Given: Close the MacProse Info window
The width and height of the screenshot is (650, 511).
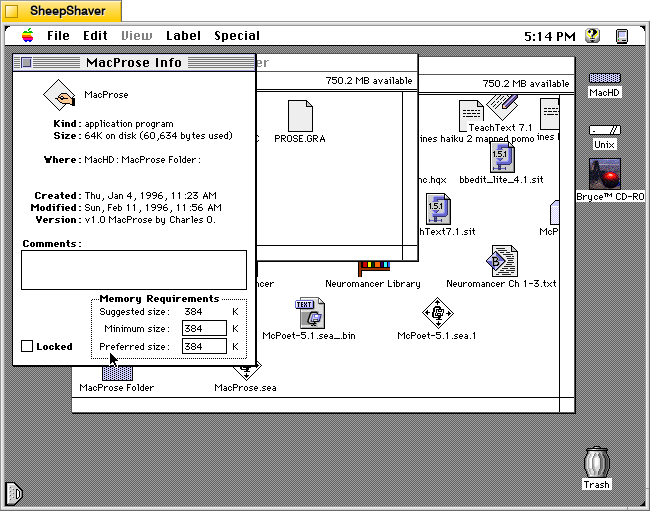Looking at the screenshot, I should coord(27,63).
